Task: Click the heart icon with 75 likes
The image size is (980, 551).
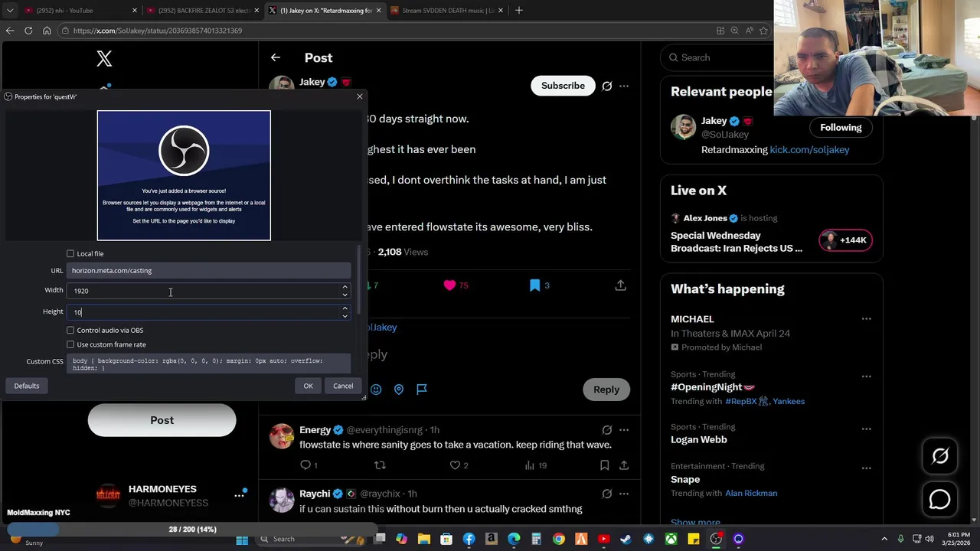Action: pyautogui.click(x=449, y=285)
